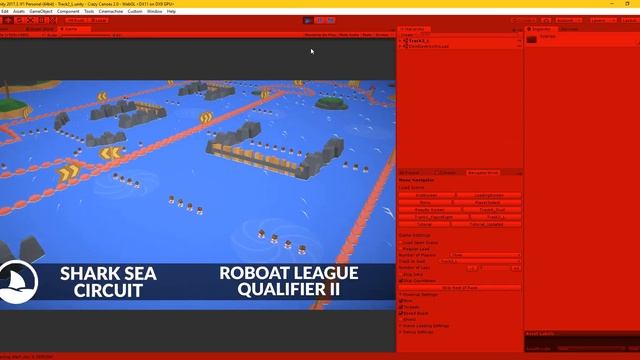This screenshot has height=360, width=640.
Task: Toggle Maximize On Play in Game view
Action: (x=320, y=35)
